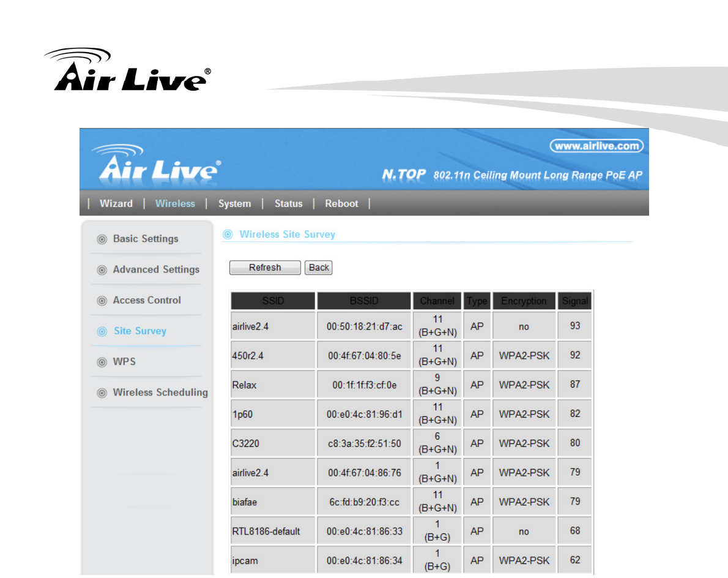The height and width of the screenshot is (578, 728).
Task: Click the BSSID column header
Action: pyautogui.click(x=364, y=301)
